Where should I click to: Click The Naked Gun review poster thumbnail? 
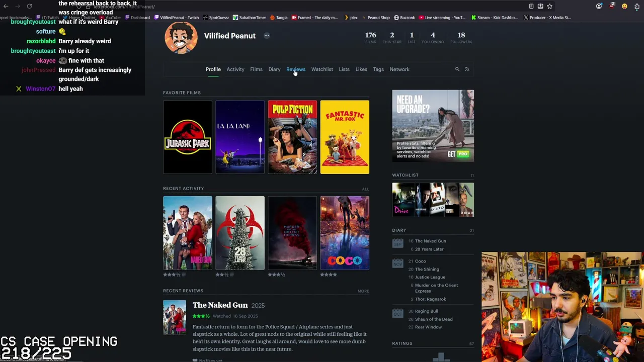tap(175, 317)
